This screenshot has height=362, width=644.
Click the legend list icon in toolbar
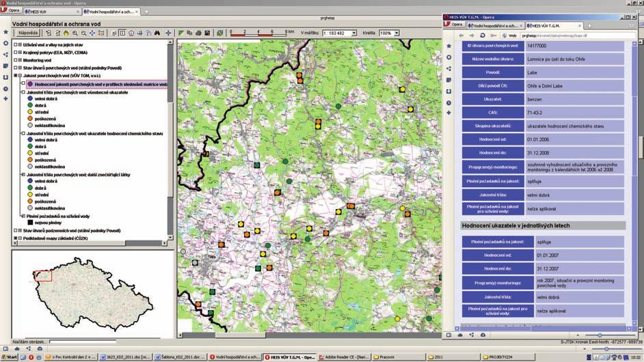[x=101, y=33]
